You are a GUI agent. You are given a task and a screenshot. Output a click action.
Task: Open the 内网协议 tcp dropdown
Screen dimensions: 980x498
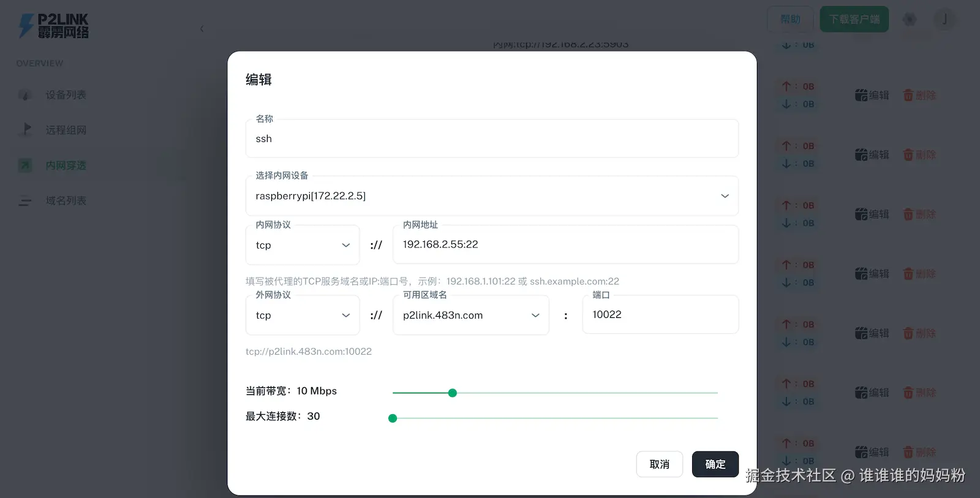click(303, 245)
